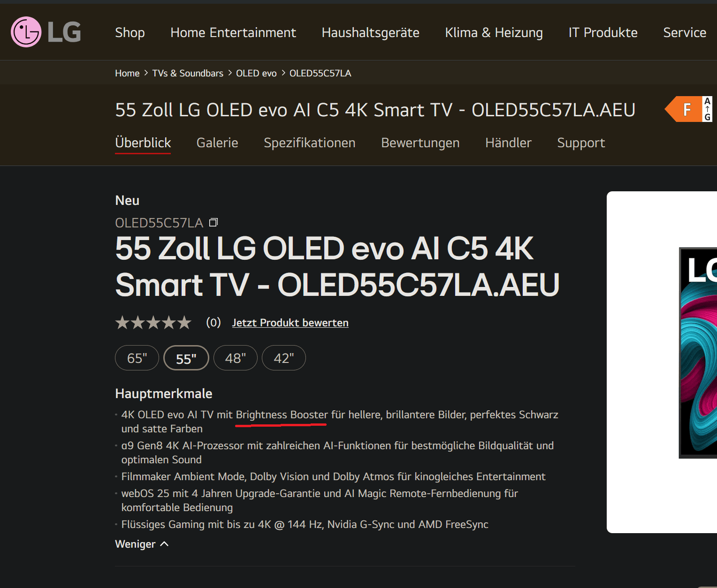Click the 'webOS 25 mit 4 Jahren' feature
The image size is (717, 588).
[x=320, y=500]
